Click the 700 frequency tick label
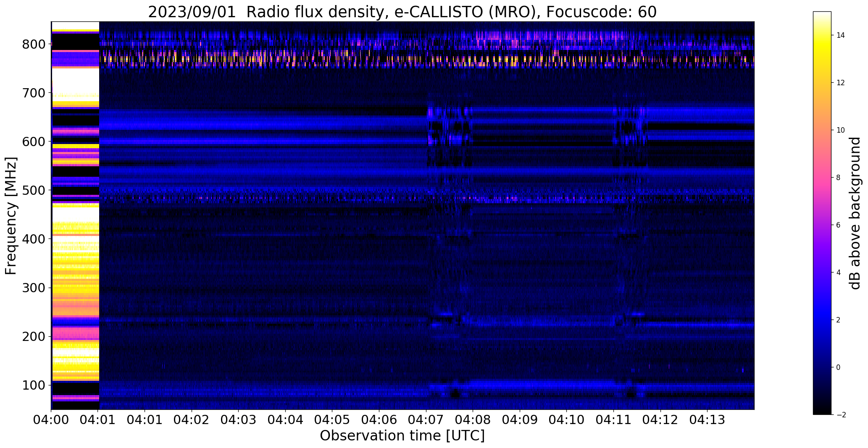 click(34, 93)
